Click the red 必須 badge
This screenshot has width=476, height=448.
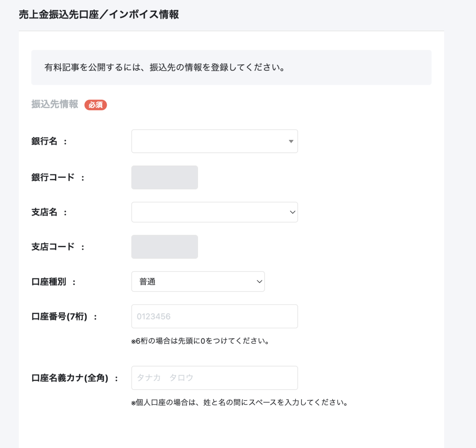tap(96, 105)
